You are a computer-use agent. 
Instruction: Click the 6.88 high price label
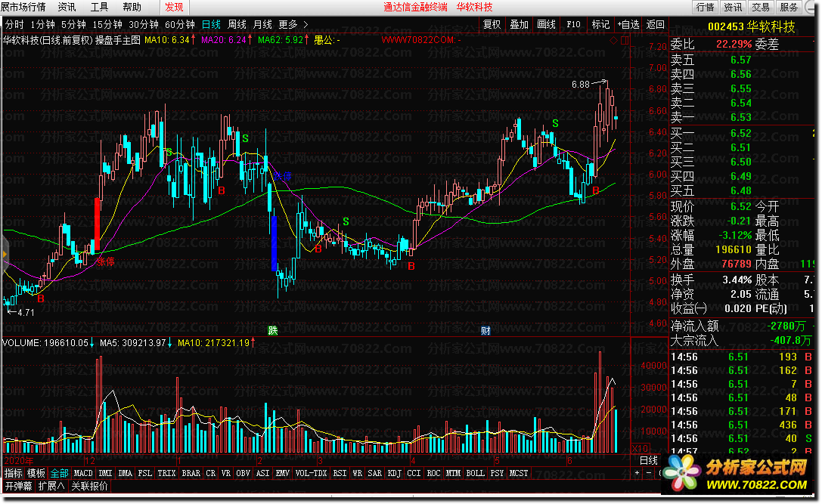(580, 85)
